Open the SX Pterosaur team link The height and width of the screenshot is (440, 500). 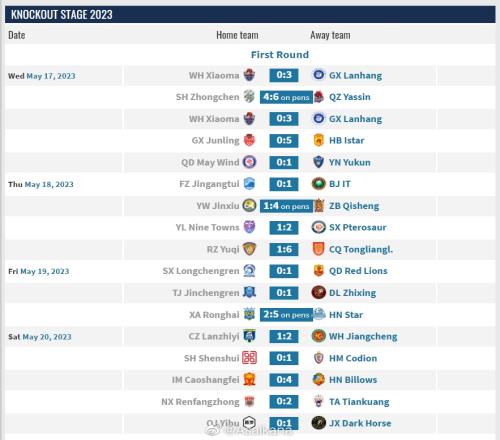pos(358,228)
